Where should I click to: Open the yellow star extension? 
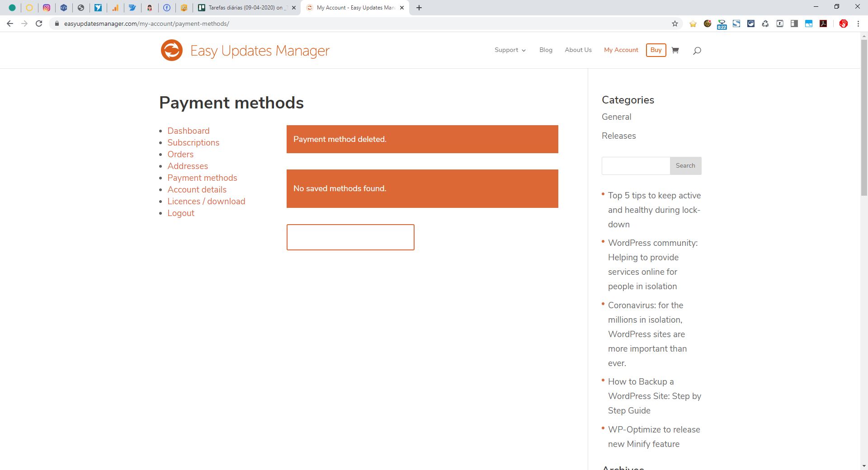point(693,23)
